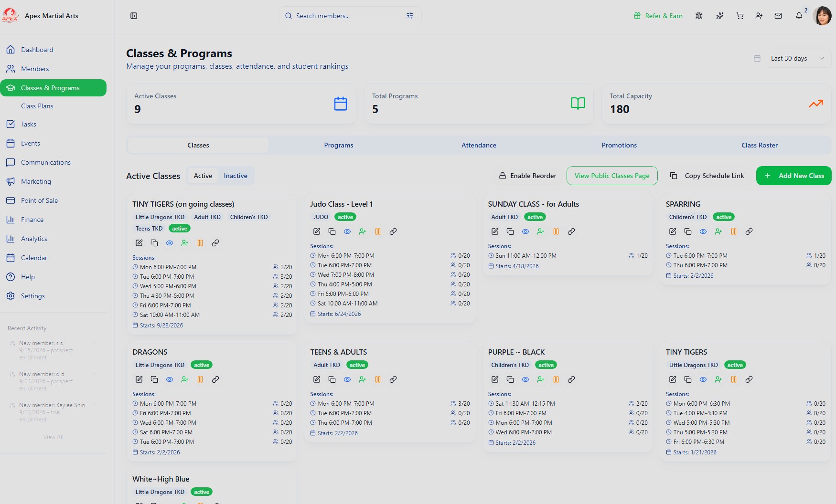836x504 pixels.
Task: Toggle visibility of Judo Class - Level 1
Action: click(x=347, y=231)
